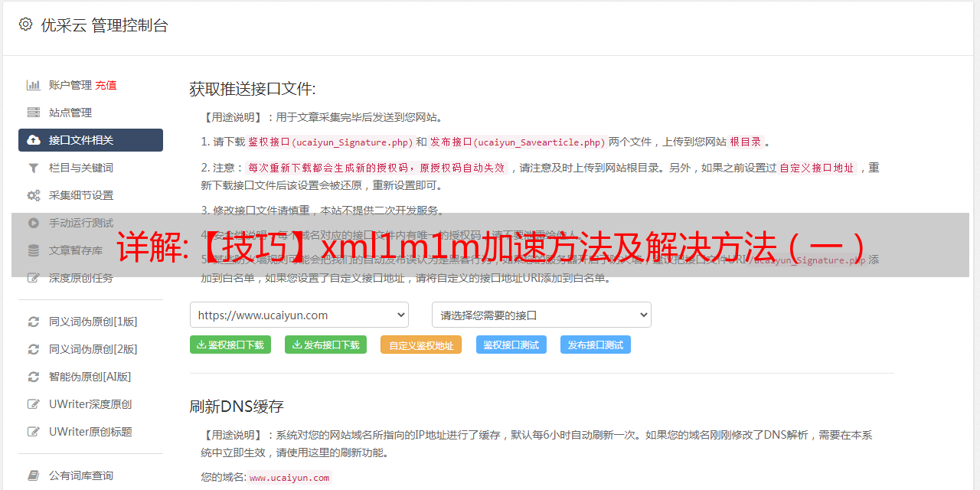Viewport: 980px width, 490px height.
Task: Select 接口文件相关 menu item
Action: [90, 140]
